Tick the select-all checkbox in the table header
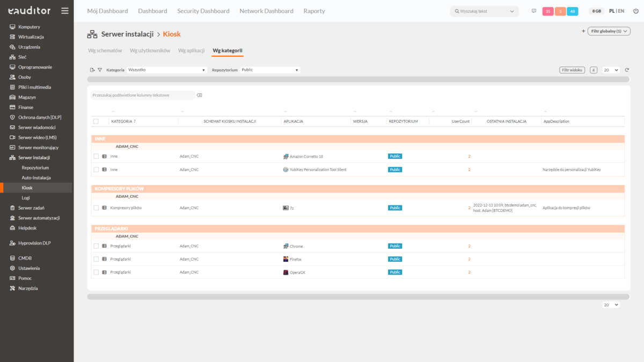644x362 pixels. point(96,121)
